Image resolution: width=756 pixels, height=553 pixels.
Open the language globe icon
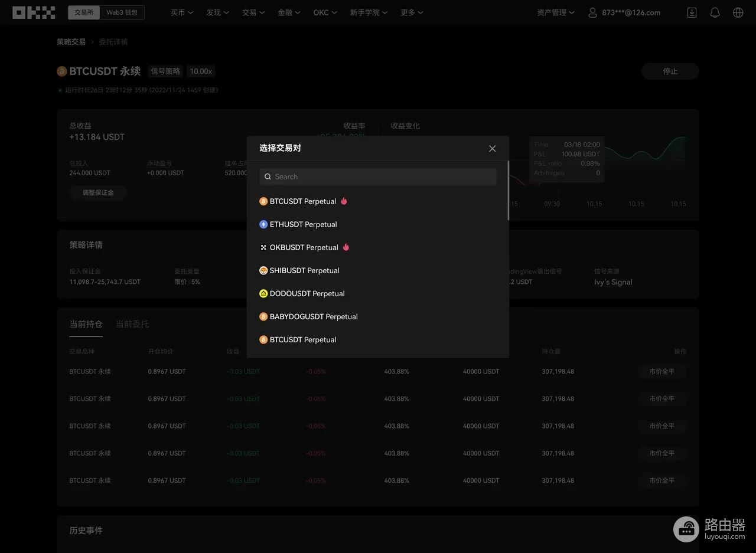pyautogui.click(x=738, y=12)
